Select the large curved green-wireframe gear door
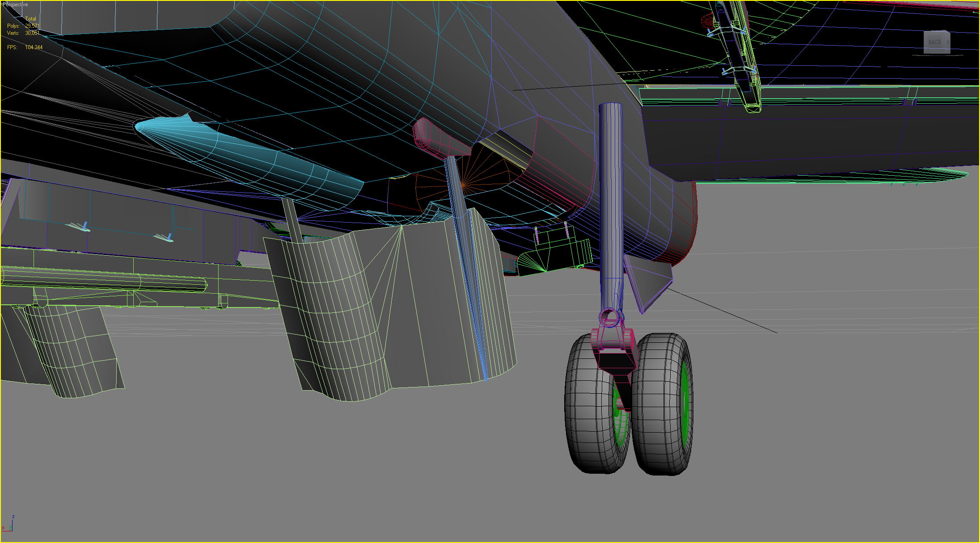The height and width of the screenshot is (543, 980). (x=389, y=308)
